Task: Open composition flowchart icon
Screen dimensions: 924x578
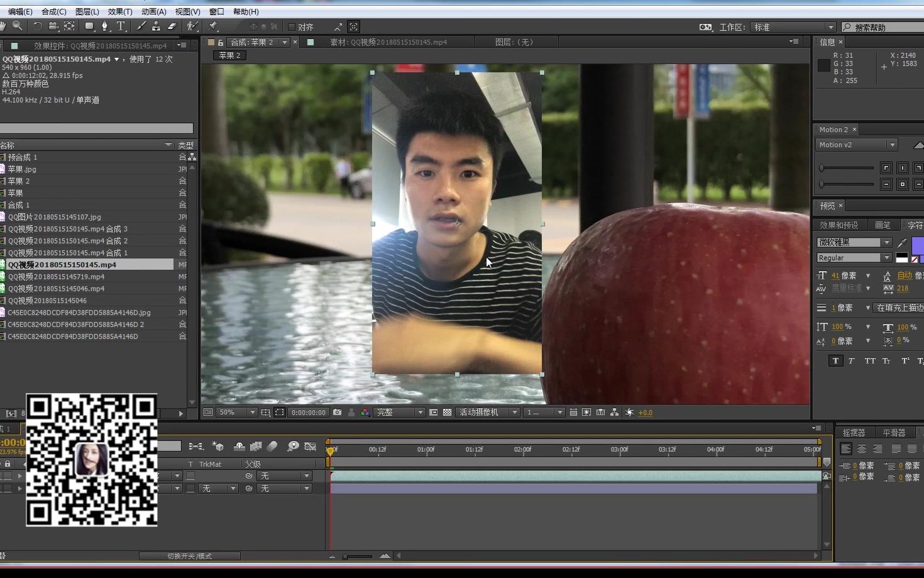Action: tap(615, 413)
